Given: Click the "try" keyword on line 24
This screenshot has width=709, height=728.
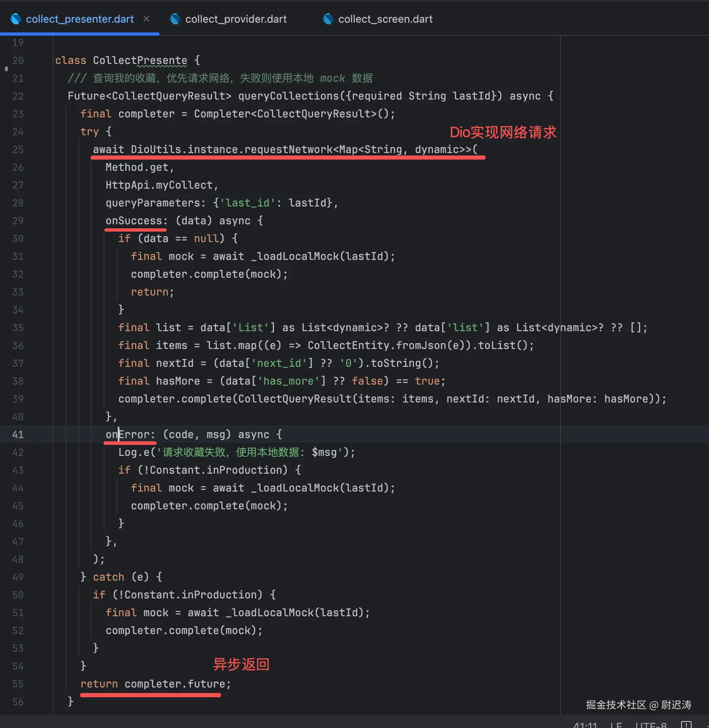Looking at the screenshot, I should pos(89,132).
